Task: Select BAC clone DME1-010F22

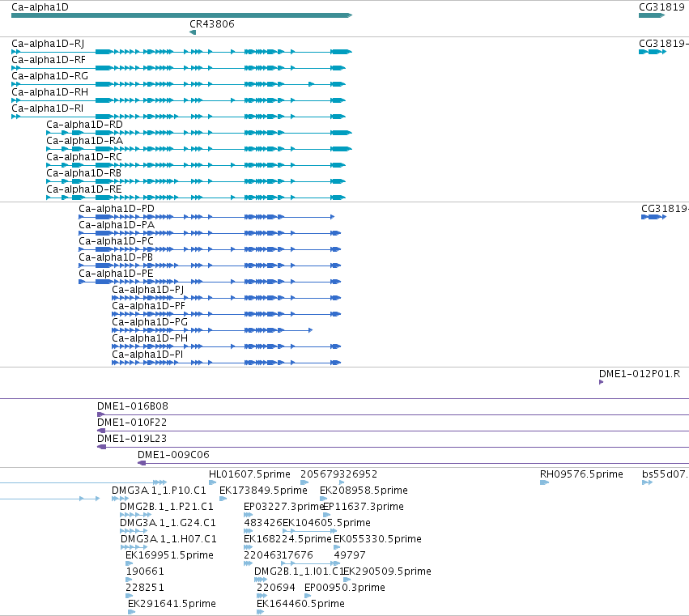Action: pyautogui.click(x=393, y=431)
